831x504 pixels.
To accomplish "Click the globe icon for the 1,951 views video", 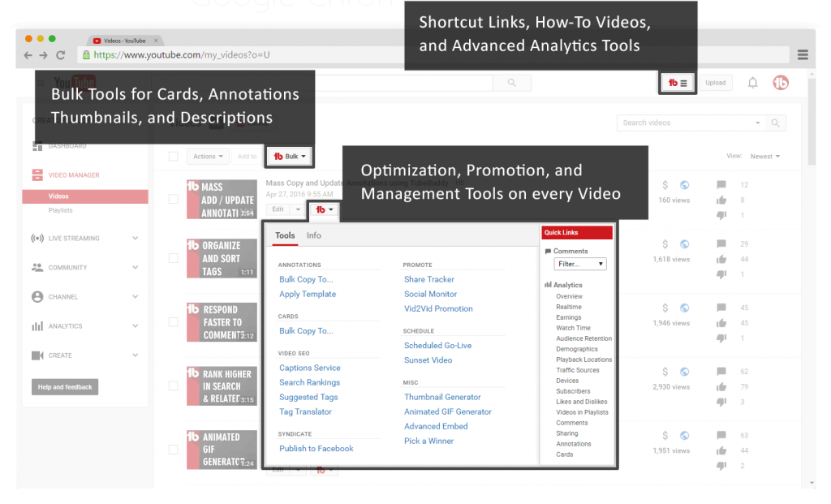I will click(x=685, y=436).
